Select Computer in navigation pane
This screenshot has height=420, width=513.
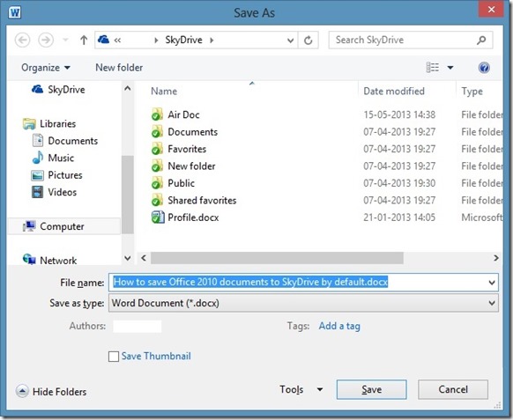click(x=64, y=226)
